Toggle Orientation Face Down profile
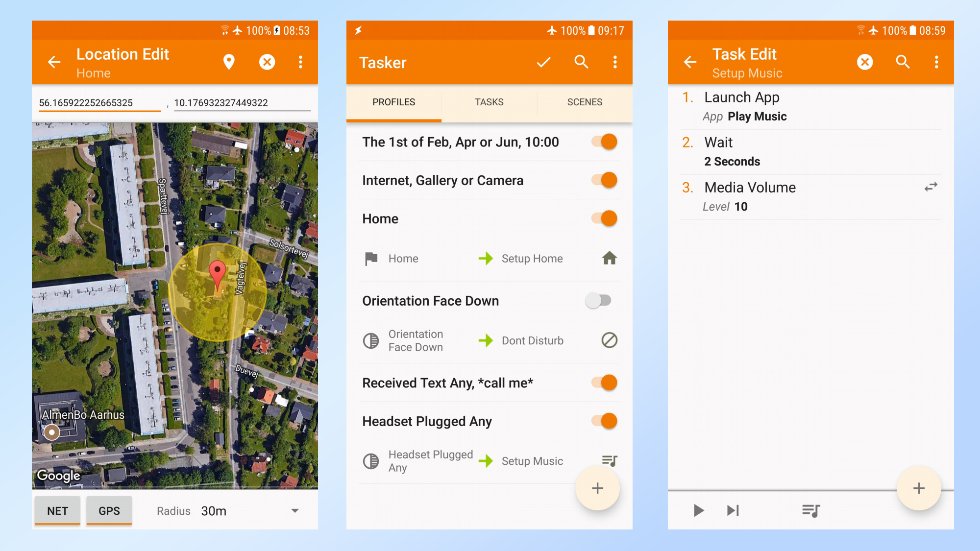 tap(598, 300)
